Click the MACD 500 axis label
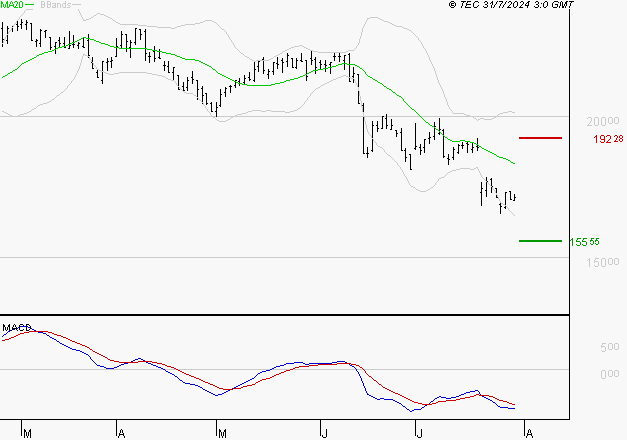 click(610, 347)
